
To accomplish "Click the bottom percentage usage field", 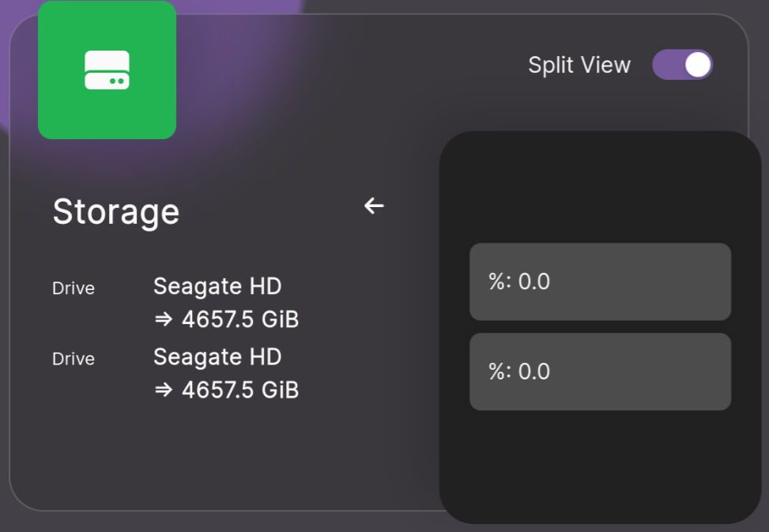I will [x=600, y=372].
